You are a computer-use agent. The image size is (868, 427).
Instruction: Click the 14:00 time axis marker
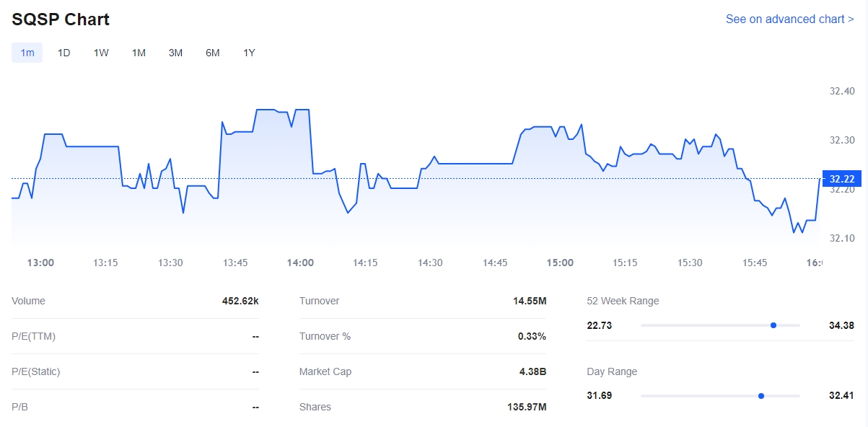(x=300, y=263)
